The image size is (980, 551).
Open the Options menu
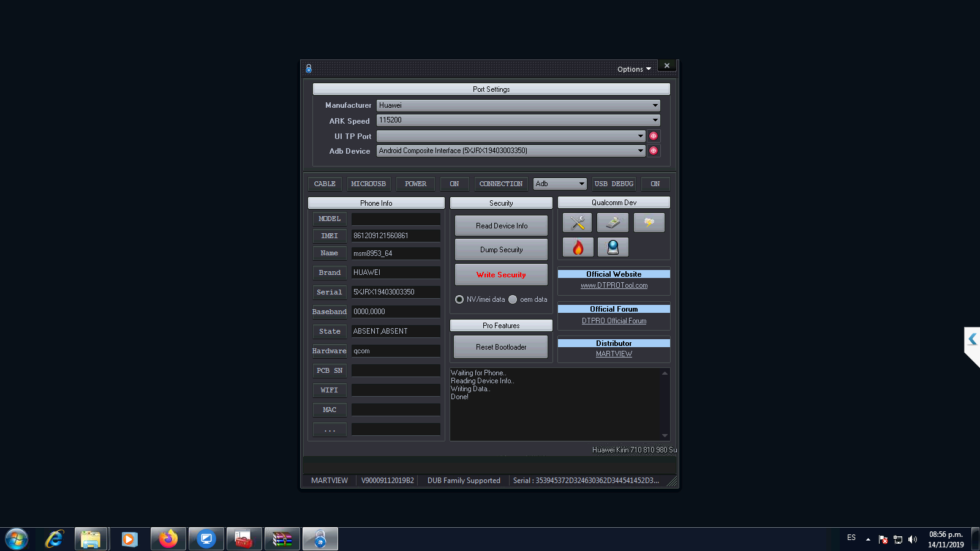pyautogui.click(x=634, y=69)
